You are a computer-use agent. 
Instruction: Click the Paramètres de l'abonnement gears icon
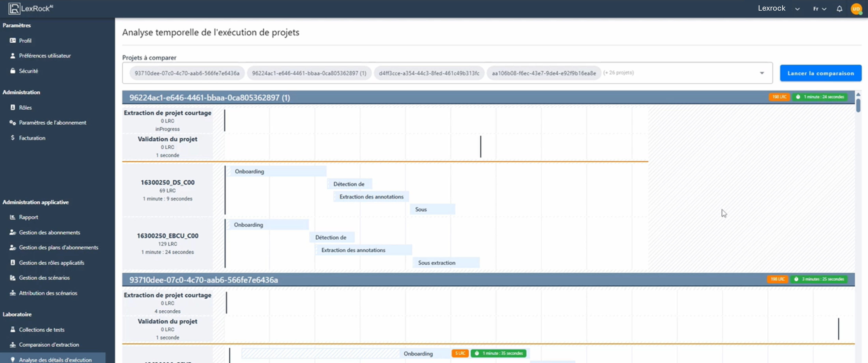click(13, 123)
